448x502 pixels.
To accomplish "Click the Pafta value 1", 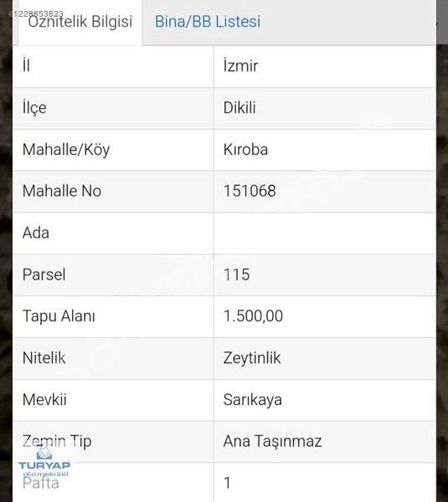I will [227, 483].
